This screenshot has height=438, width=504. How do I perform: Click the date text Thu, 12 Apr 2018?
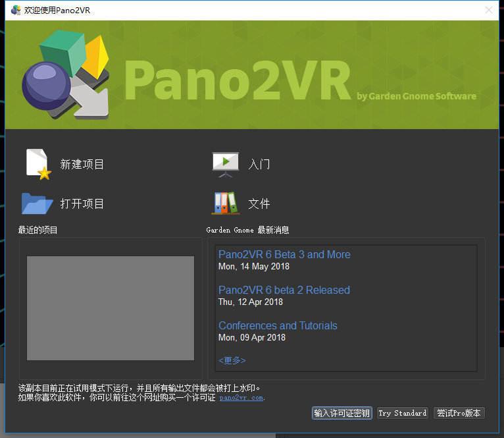pos(251,302)
